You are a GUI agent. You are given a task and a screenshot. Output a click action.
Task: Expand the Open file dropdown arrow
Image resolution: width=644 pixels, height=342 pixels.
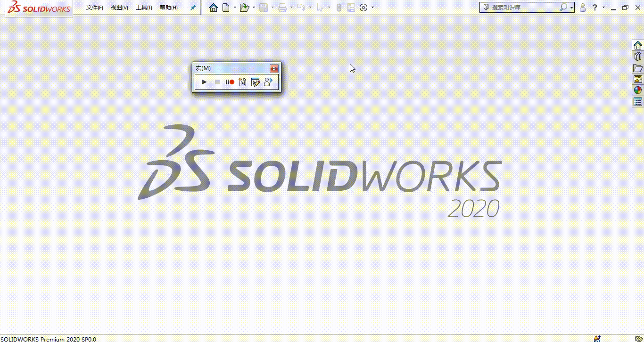(254, 8)
